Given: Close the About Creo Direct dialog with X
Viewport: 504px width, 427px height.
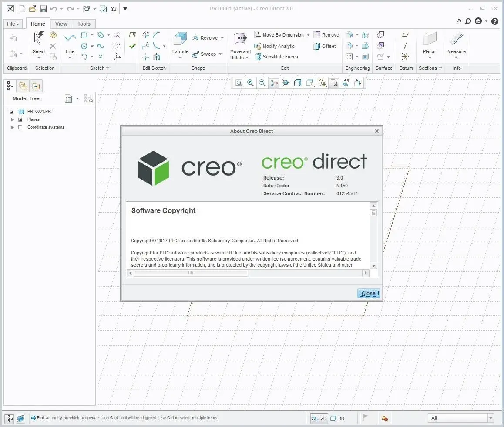Looking at the screenshot, I should 377,131.
